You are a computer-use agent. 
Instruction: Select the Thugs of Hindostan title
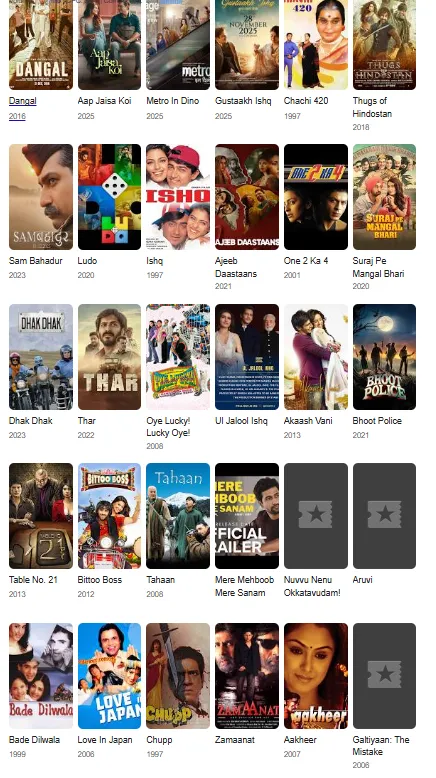[x=372, y=107]
